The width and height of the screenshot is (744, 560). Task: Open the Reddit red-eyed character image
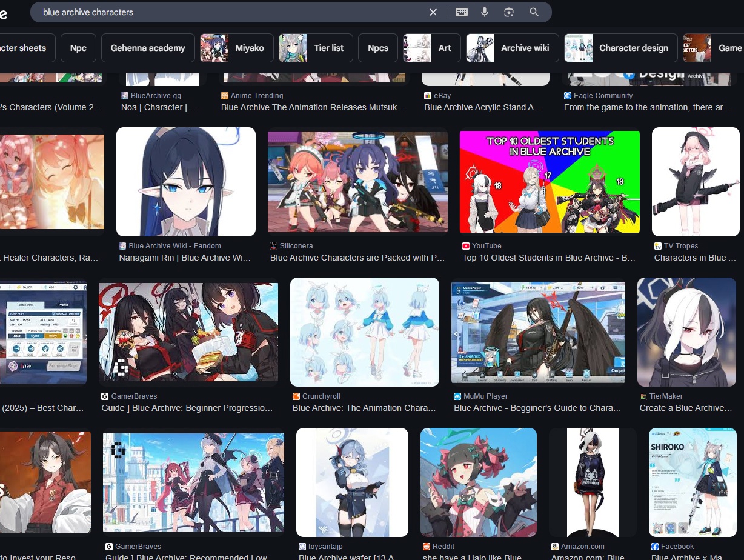pos(479,482)
